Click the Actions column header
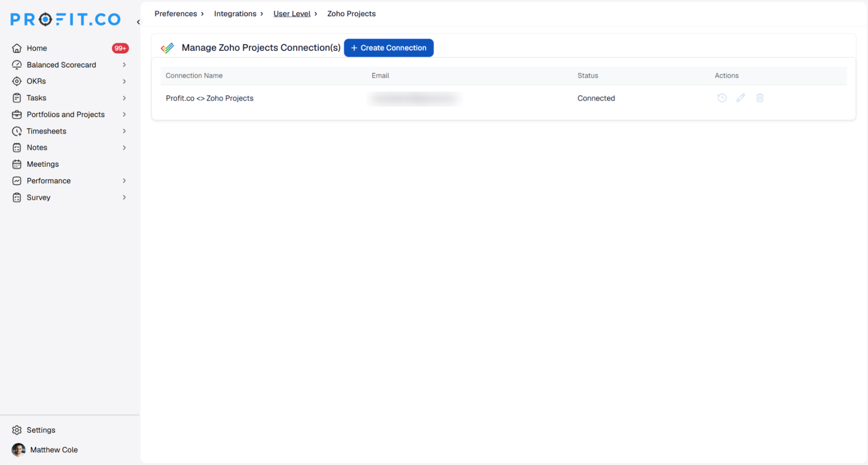 (726, 76)
